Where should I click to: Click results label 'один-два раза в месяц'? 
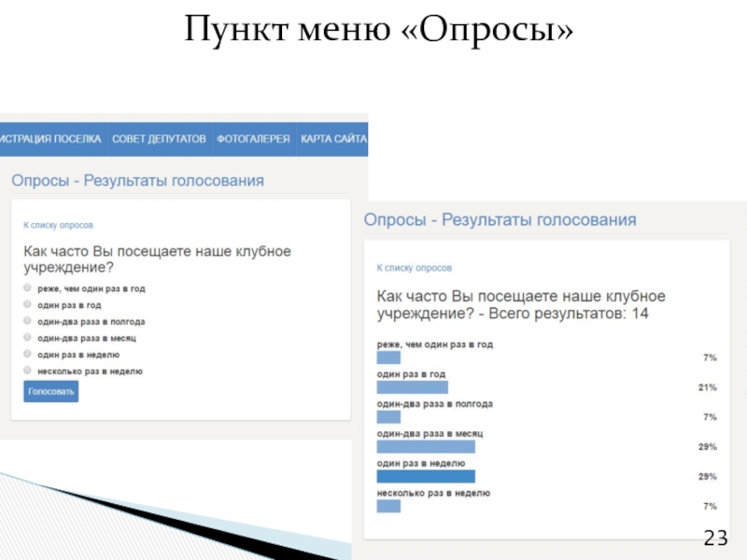tap(430, 434)
